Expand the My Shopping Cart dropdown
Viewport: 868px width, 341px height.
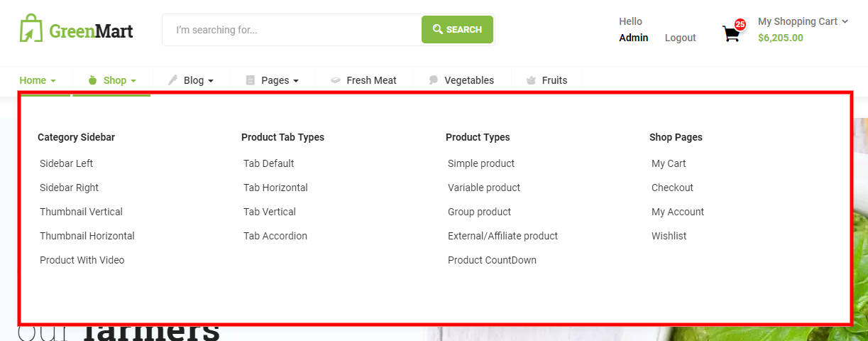click(845, 21)
